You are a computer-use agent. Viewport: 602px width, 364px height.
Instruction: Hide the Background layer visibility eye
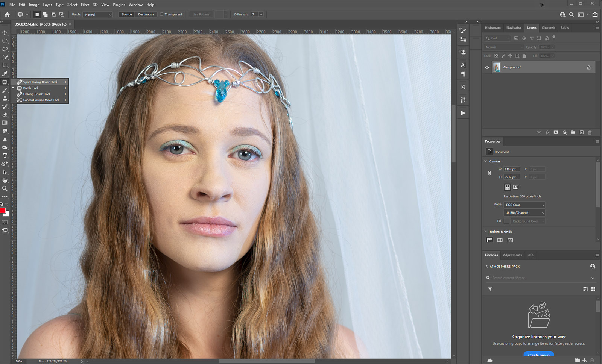(487, 67)
